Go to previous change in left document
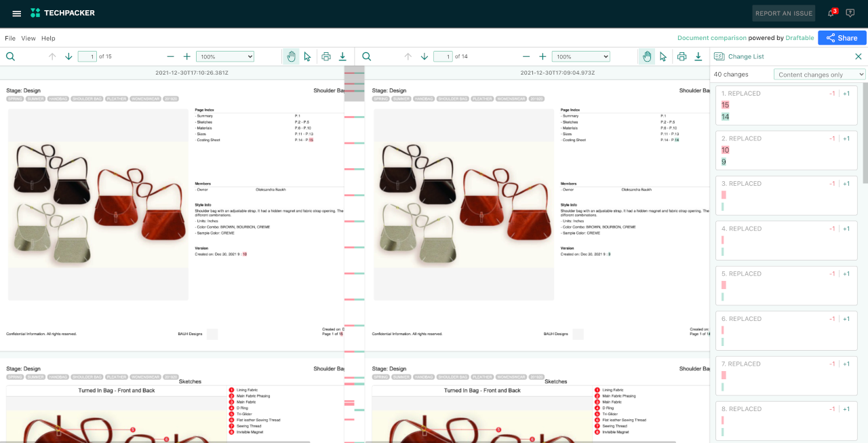Image resolution: width=868 pixels, height=443 pixels. tap(52, 56)
